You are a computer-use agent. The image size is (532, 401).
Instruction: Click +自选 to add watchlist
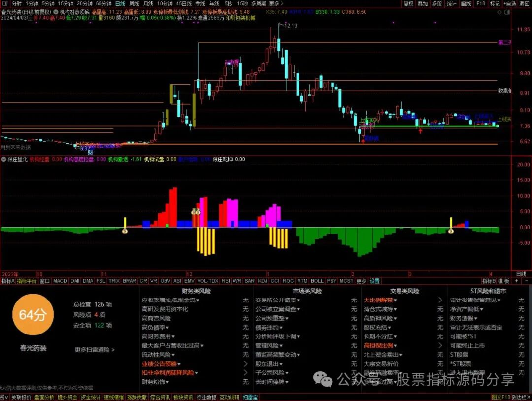[510, 4]
